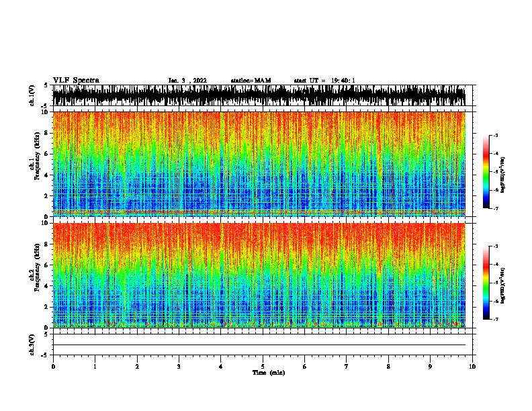The image size is (532, 411).
Task: Click the '2' kHz tick on ch.2 spectrogram
Action: coord(47,307)
